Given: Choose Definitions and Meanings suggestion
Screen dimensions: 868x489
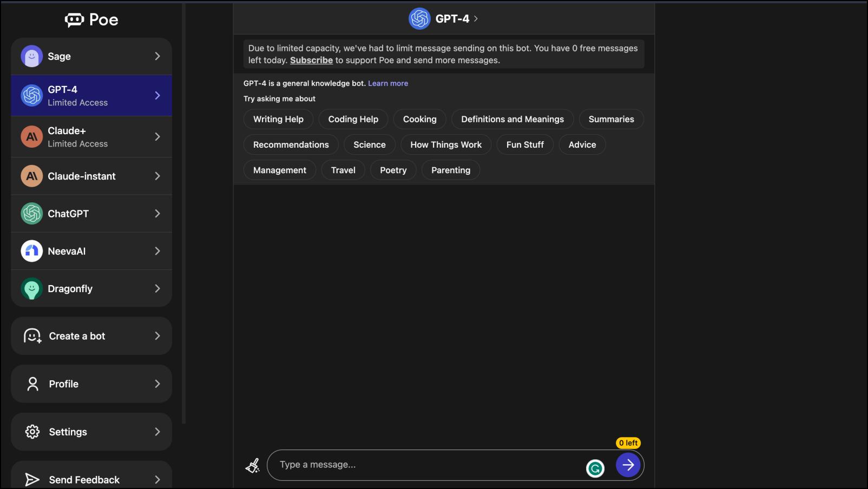Looking at the screenshot, I should [512, 119].
